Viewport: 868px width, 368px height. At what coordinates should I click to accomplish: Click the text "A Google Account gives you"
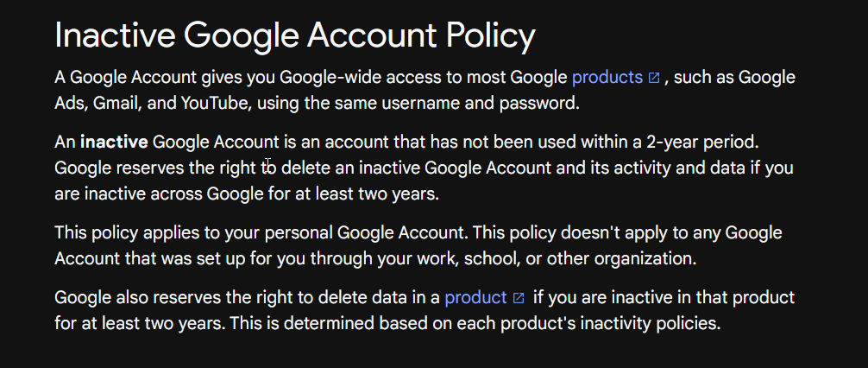[x=165, y=77]
